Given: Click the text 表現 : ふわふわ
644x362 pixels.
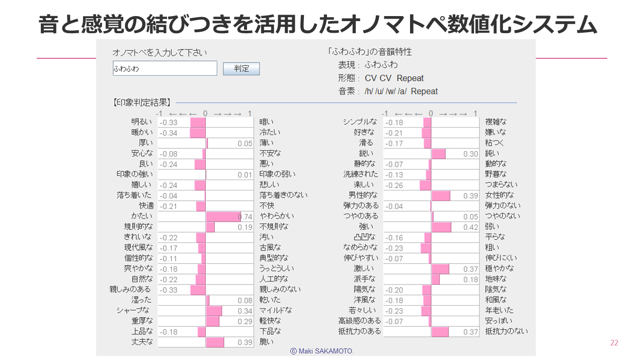Looking at the screenshot, I should coord(368,65).
